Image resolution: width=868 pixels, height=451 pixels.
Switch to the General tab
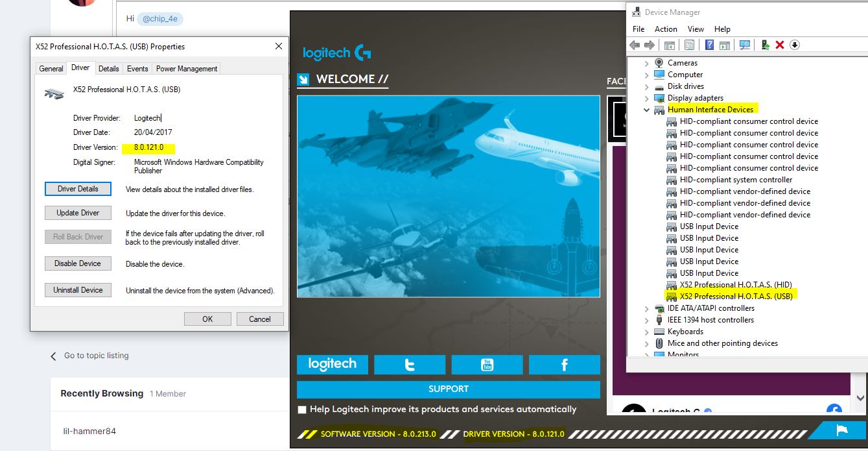coord(51,69)
